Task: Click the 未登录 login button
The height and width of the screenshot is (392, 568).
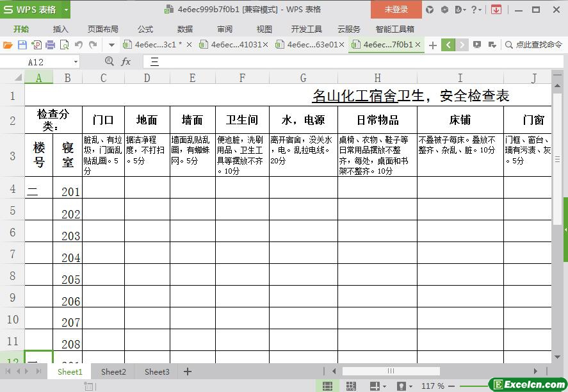Action: (x=396, y=10)
